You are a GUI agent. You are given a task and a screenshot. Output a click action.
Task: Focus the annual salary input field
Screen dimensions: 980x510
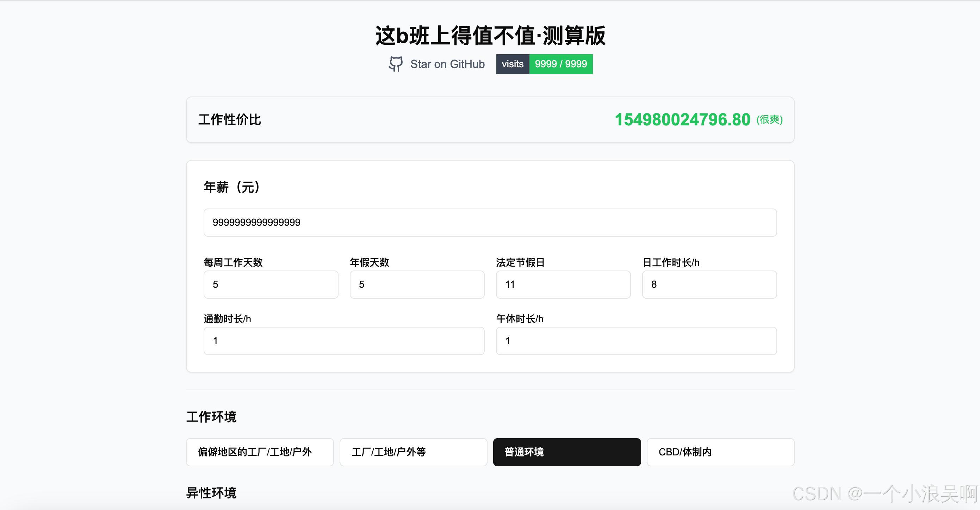coord(490,223)
